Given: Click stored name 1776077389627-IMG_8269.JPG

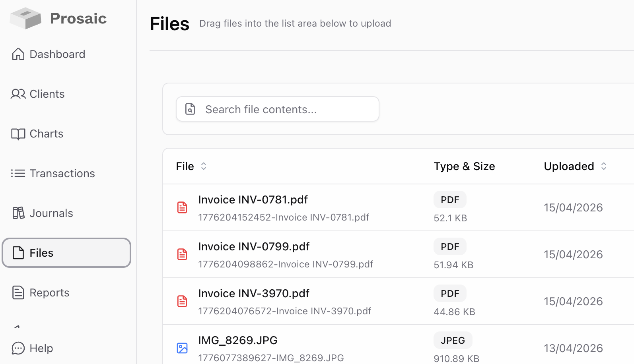Looking at the screenshot, I should pos(271,358).
